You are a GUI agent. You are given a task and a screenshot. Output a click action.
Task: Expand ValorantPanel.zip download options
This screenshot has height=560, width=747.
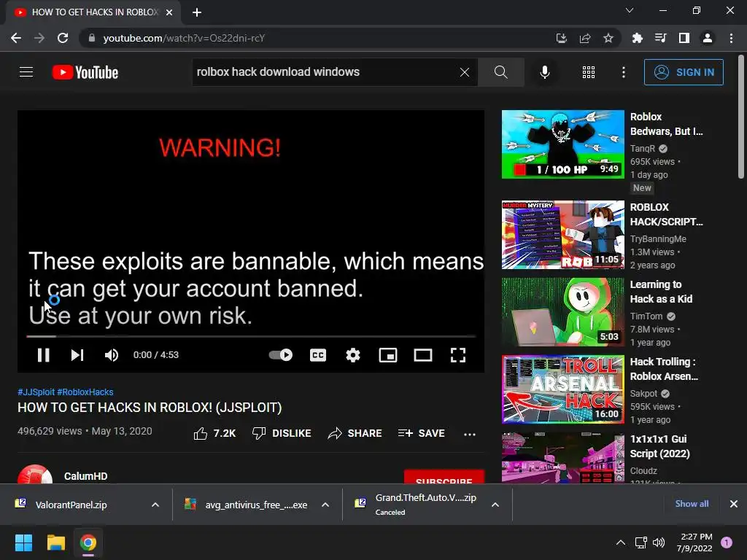click(155, 505)
